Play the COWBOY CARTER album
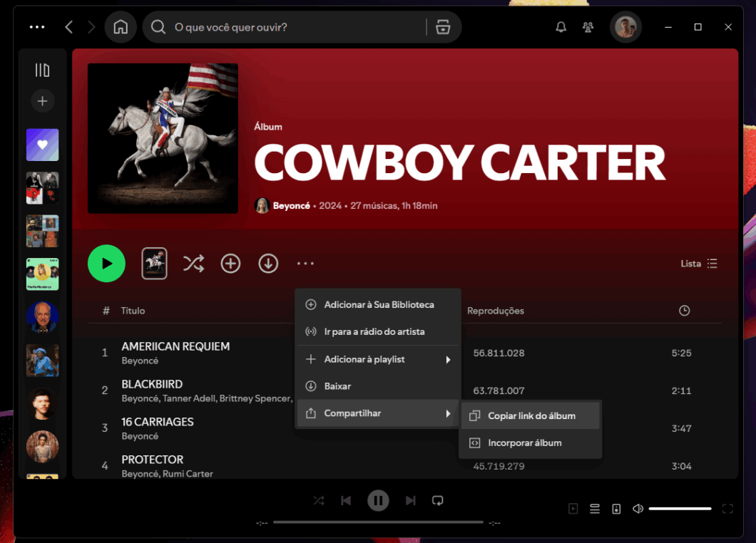The image size is (756, 543). [106, 263]
